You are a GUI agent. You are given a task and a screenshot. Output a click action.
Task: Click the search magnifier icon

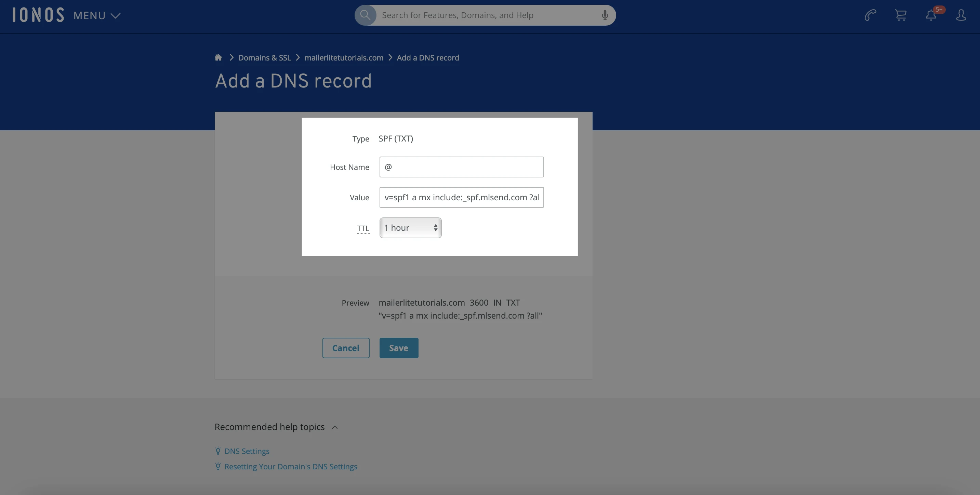tap(365, 15)
